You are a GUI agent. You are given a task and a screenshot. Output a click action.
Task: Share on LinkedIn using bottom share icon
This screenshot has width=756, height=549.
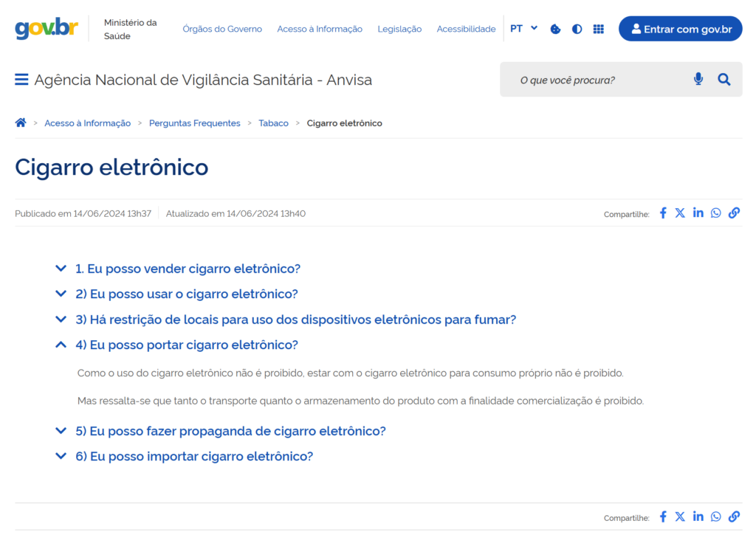698,517
